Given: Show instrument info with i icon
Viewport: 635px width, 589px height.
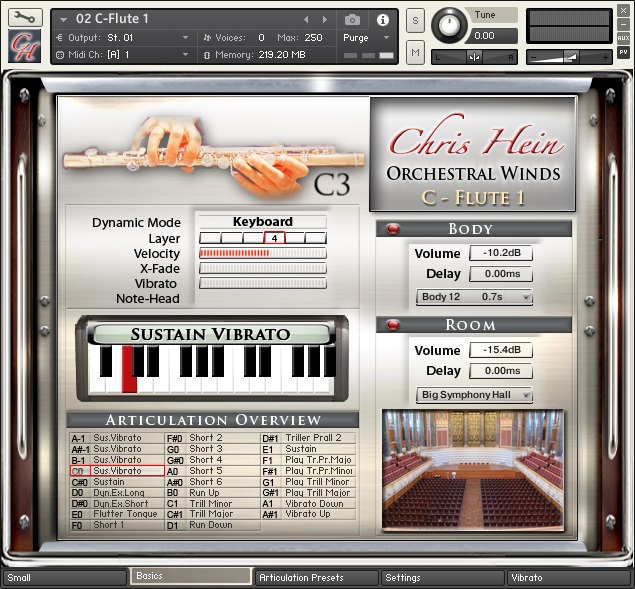Looking at the screenshot, I should [x=382, y=19].
